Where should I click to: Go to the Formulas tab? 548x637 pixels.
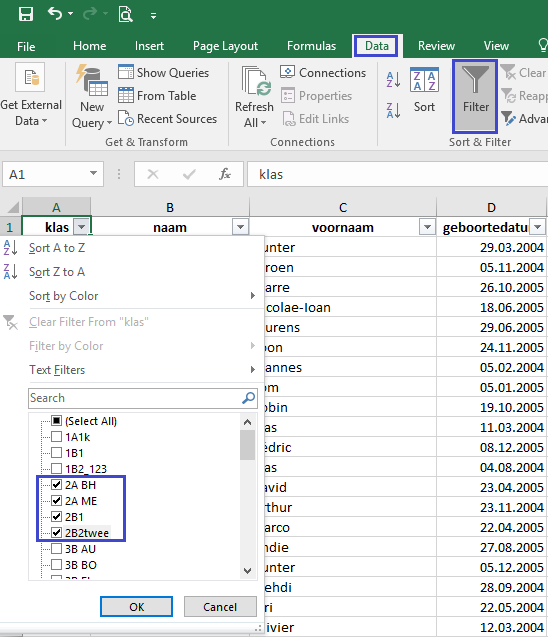[311, 46]
